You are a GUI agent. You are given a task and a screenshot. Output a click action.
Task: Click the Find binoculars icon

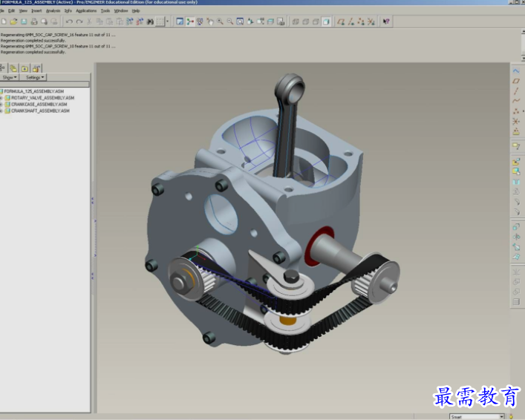(x=150, y=22)
